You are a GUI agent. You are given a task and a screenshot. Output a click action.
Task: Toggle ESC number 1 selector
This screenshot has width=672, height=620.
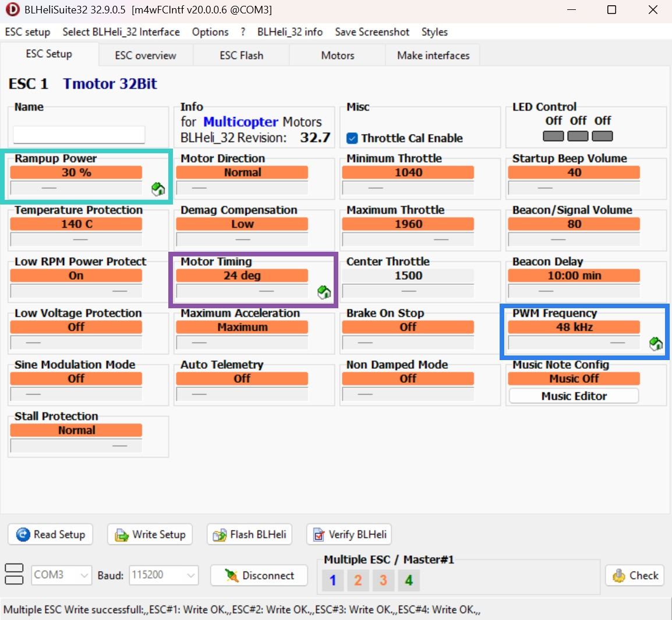[333, 580]
